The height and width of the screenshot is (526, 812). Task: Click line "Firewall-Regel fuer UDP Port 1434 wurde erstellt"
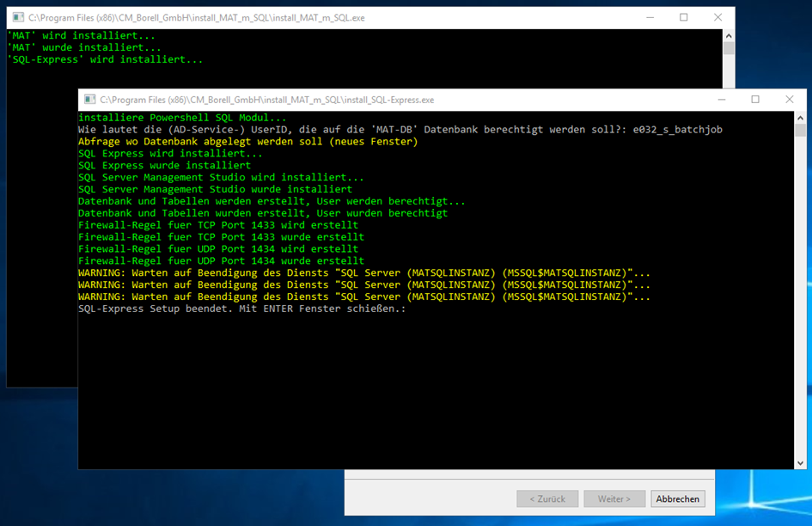tap(221, 260)
